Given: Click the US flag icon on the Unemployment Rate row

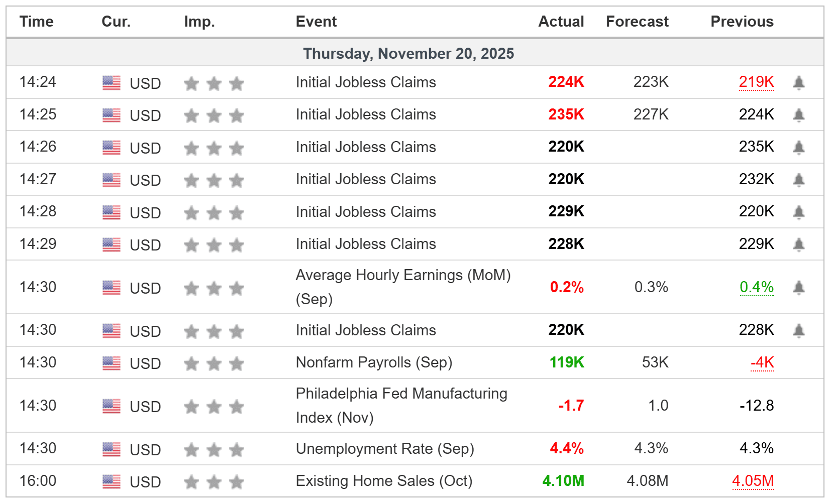Looking at the screenshot, I should click(x=112, y=448).
